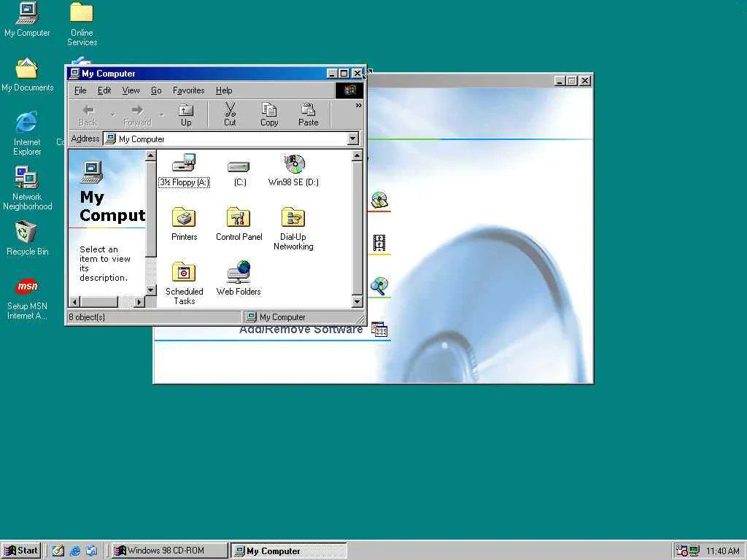Click the My Computer taskbar button
Screen dimensions: 747x560
(289, 551)
